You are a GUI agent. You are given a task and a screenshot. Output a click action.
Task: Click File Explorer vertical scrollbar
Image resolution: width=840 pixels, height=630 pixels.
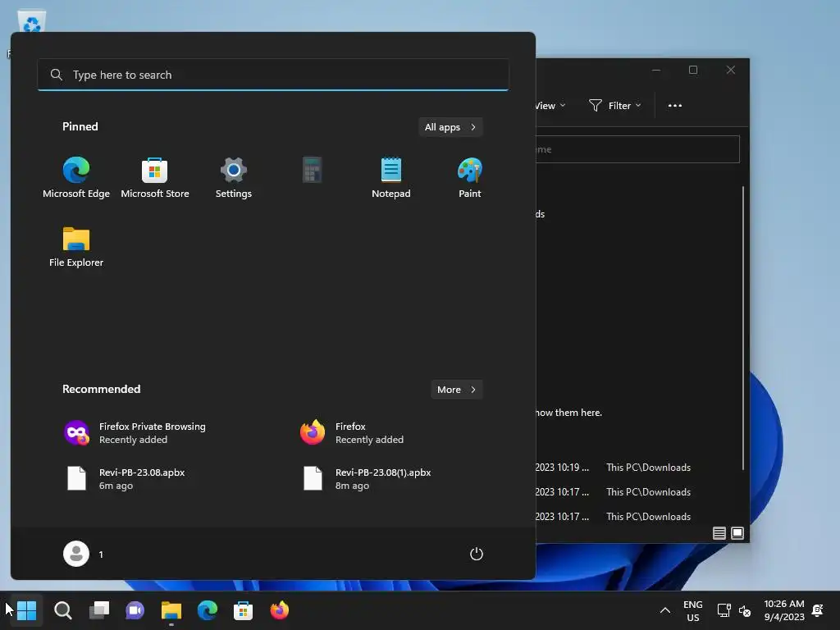coord(743,328)
